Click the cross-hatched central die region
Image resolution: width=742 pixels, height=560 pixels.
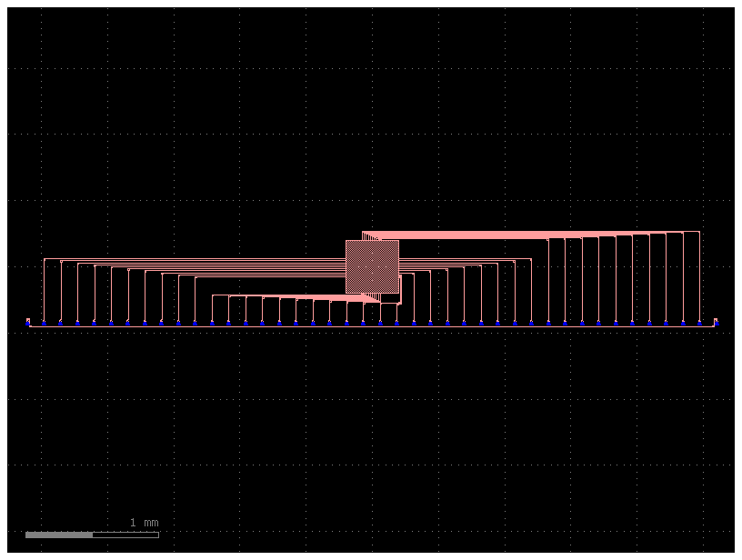click(x=373, y=268)
